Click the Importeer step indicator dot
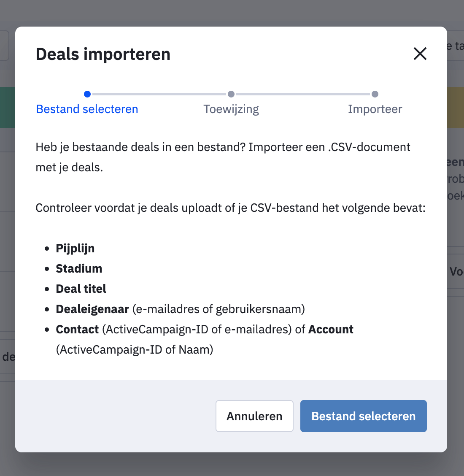Image resolution: width=464 pixels, height=476 pixels. 375,94
